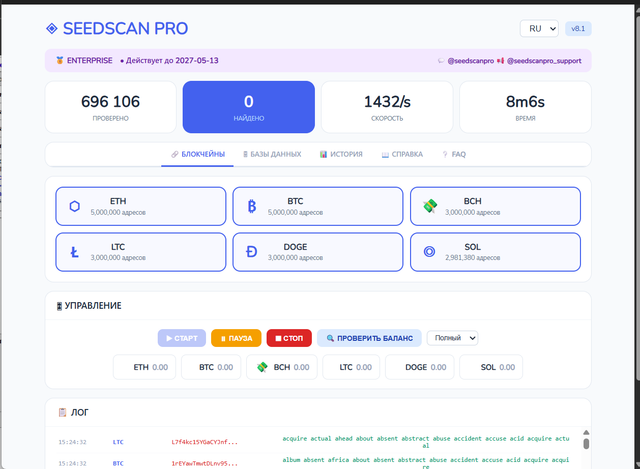Switch to the СПРАВКА tab
This screenshot has height=469, width=640.
[x=402, y=154]
